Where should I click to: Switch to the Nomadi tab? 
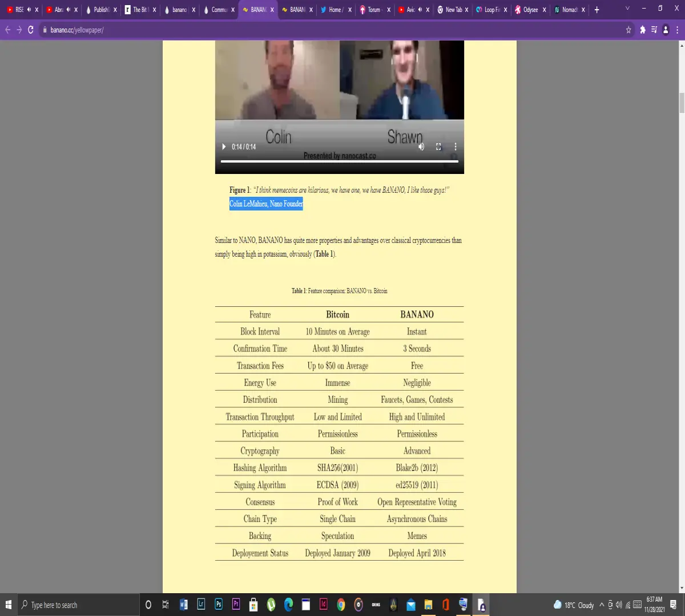(x=569, y=10)
